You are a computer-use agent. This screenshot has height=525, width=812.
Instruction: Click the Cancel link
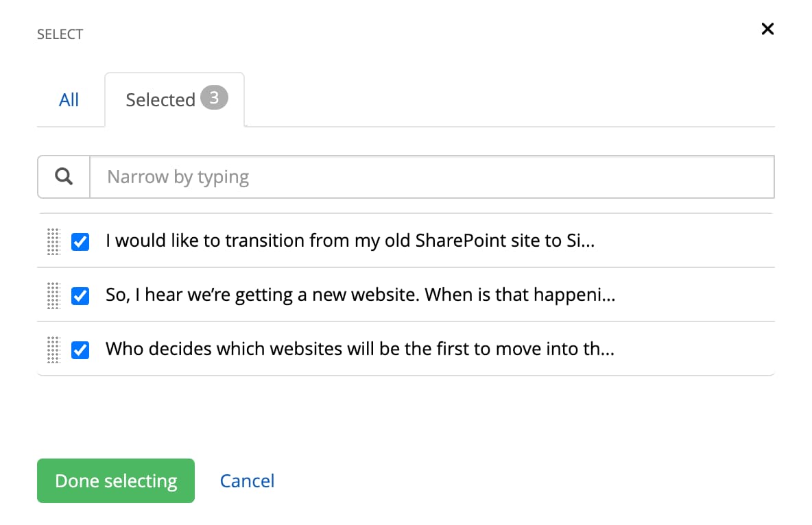(247, 481)
